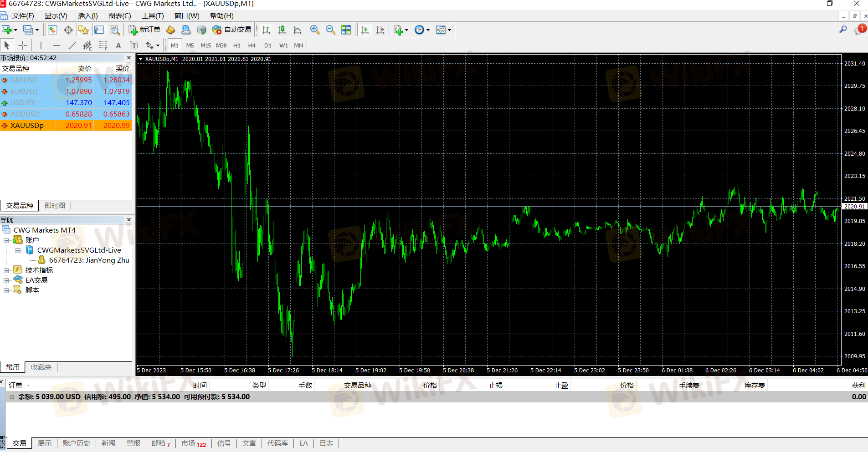Toggle the Navigator folder-star icon

coord(83,30)
